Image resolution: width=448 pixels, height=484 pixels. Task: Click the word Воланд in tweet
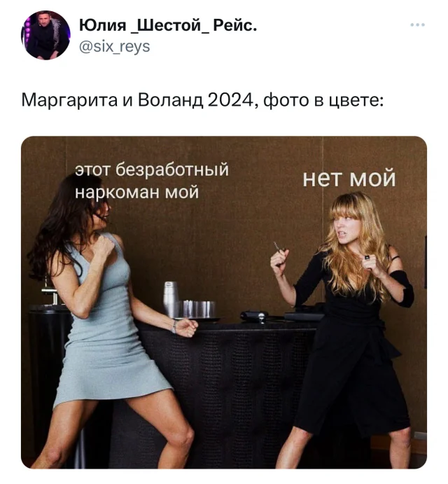[x=171, y=100]
